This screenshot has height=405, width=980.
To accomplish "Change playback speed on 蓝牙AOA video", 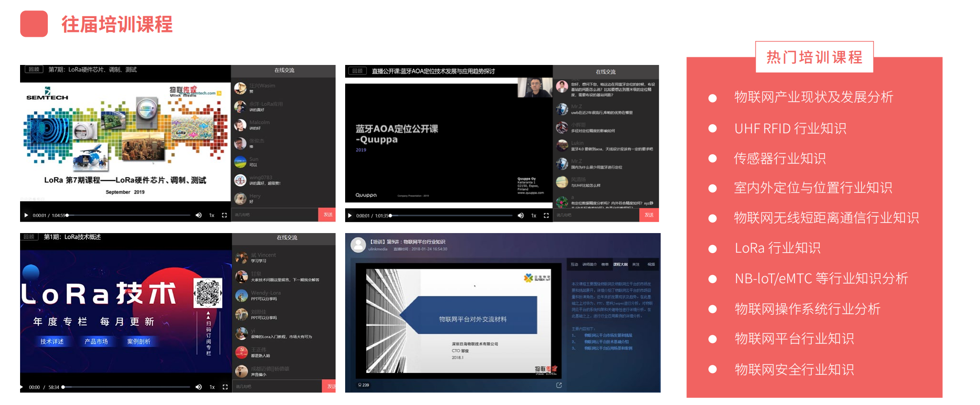I will [534, 216].
